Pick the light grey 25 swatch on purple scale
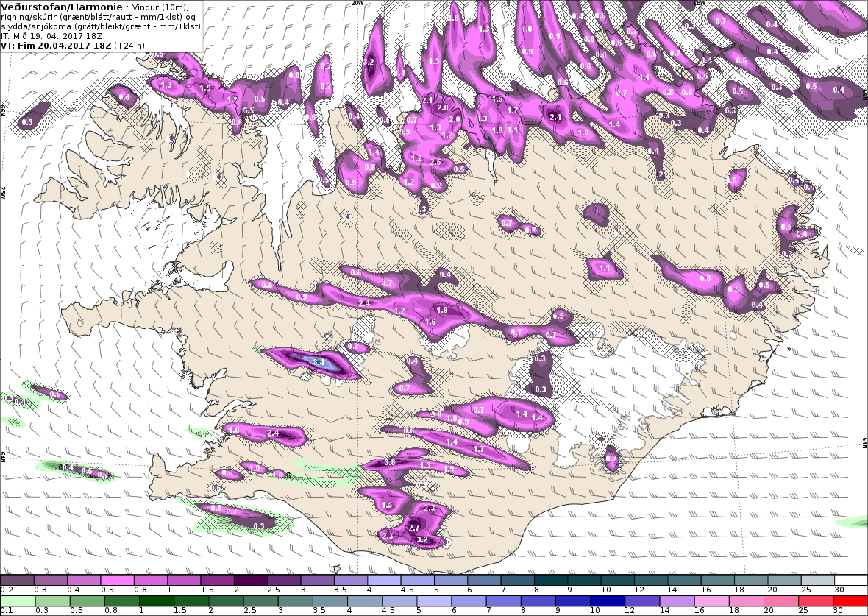Viewport: 868px width, 616px height. [x=818, y=580]
